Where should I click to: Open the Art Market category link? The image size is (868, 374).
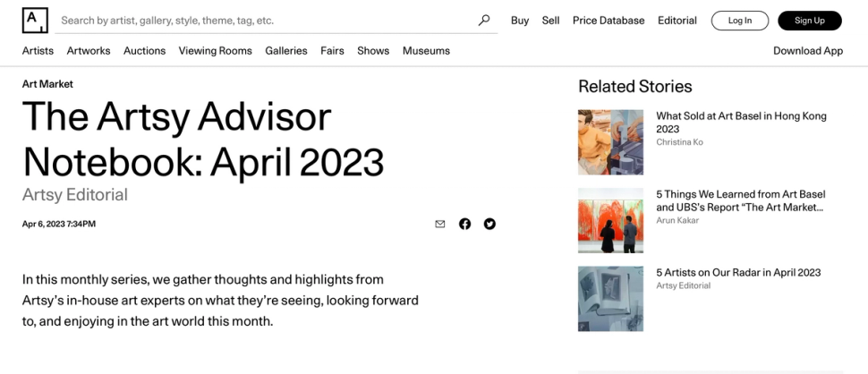[47, 84]
